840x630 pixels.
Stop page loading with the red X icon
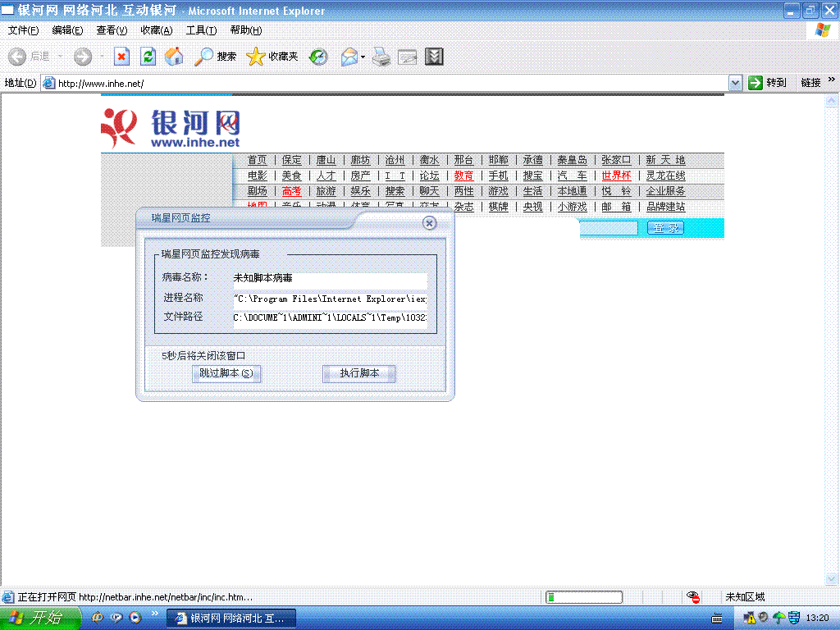pos(122,57)
